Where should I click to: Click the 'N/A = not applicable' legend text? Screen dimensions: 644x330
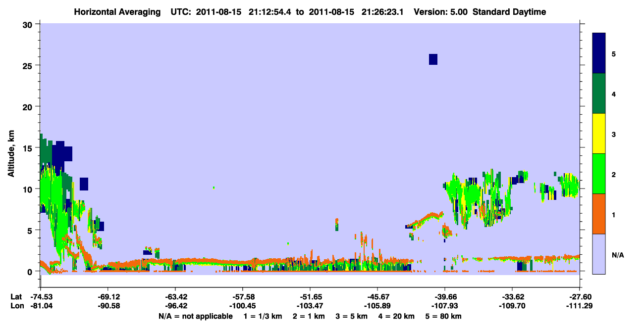196,316
